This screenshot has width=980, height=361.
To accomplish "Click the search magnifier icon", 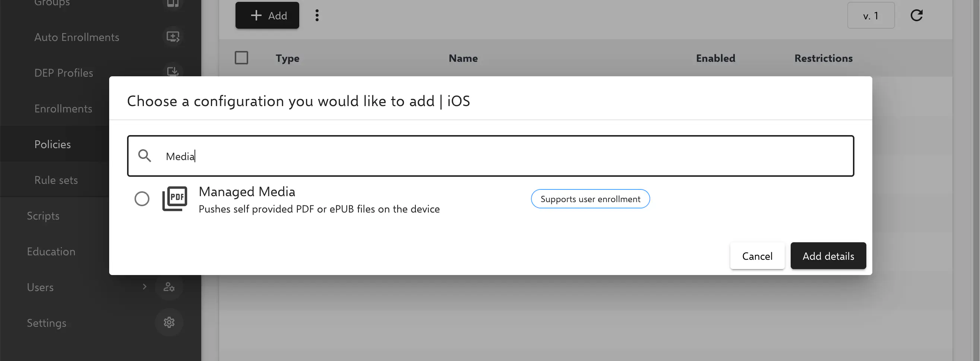I will point(145,156).
